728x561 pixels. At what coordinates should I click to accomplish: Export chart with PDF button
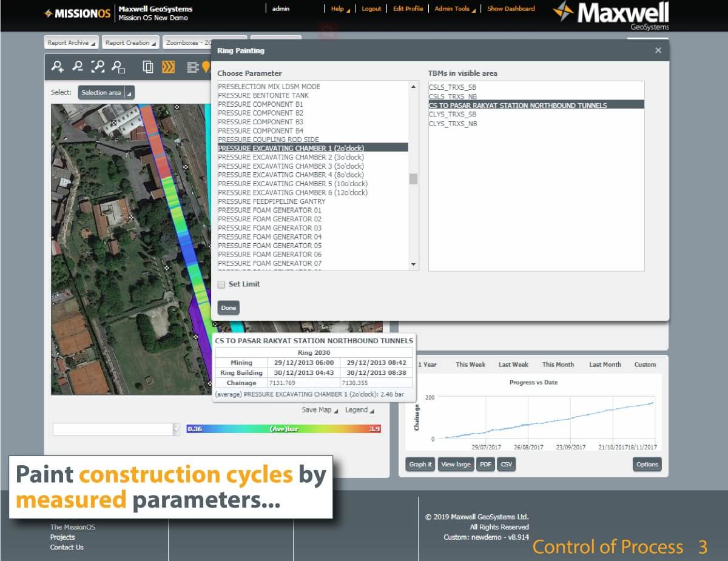[x=485, y=465]
